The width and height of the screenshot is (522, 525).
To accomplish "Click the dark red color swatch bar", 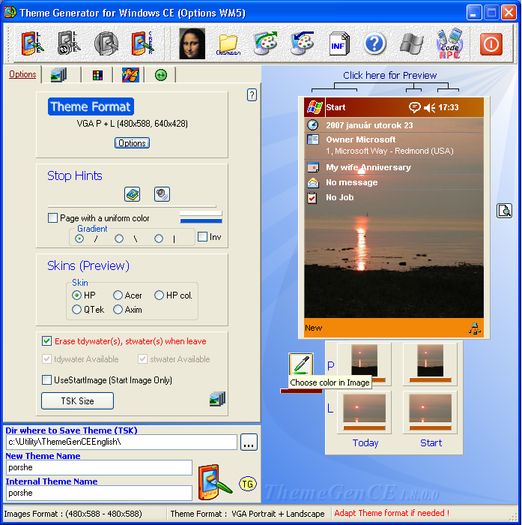I will click(x=301, y=391).
